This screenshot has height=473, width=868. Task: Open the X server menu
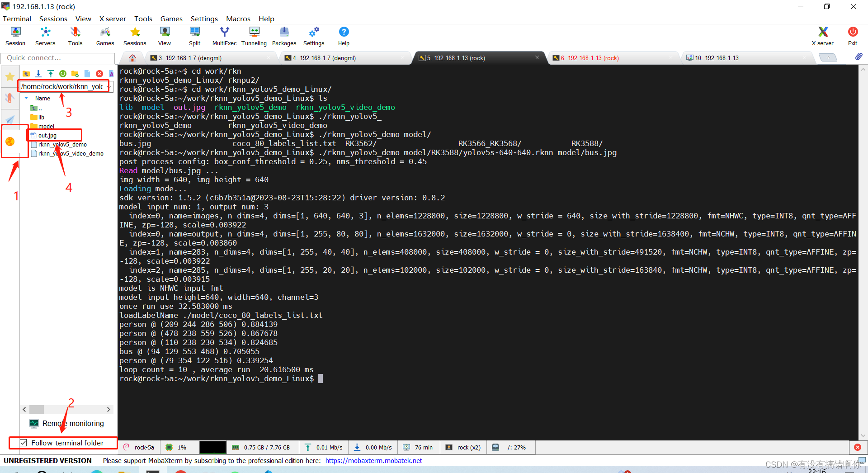(113, 19)
